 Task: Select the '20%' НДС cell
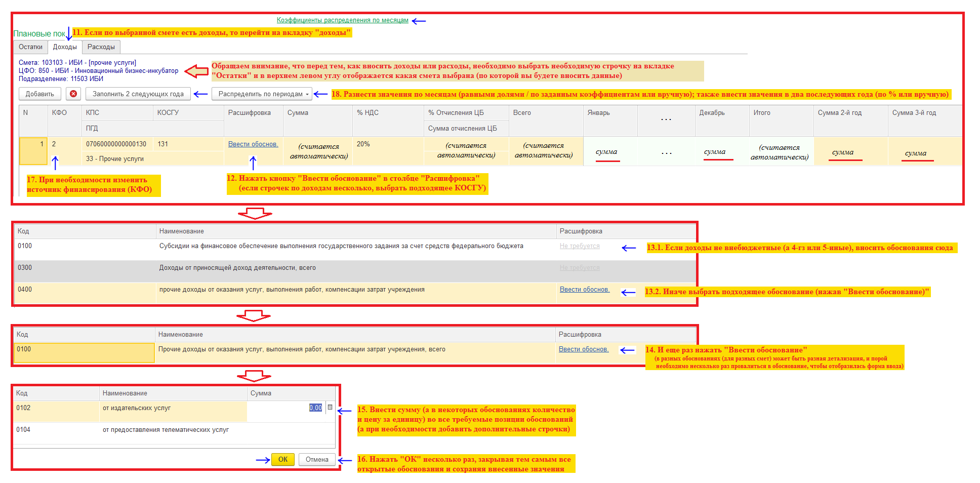pyautogui.click(x=363, y=144)
